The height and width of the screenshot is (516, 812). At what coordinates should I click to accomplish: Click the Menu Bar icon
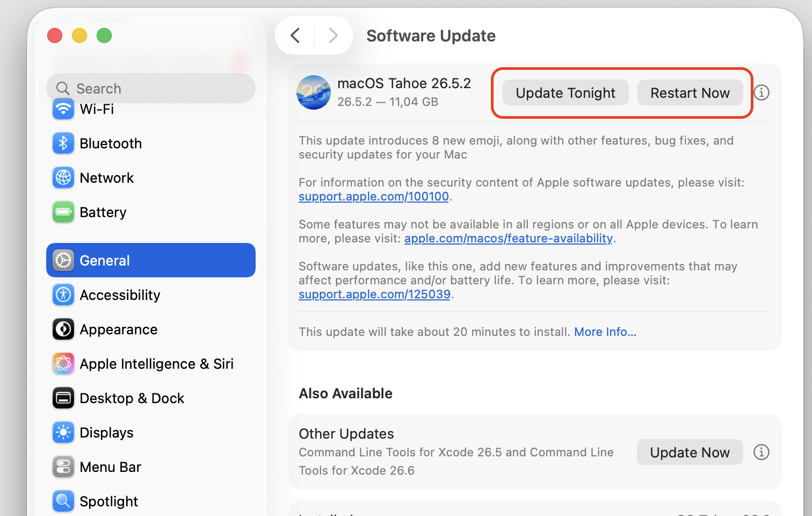(x=63, y=467)
